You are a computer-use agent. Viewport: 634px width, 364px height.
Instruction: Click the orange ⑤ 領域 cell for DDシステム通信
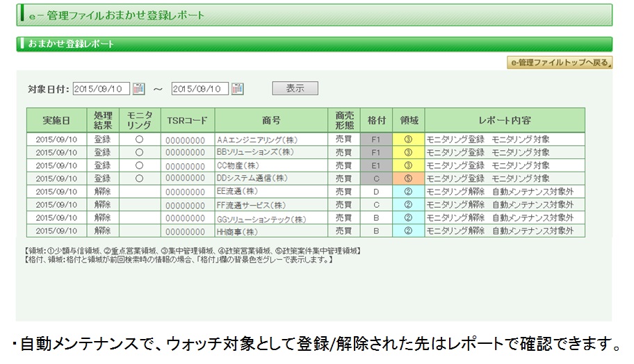point(408,179)
